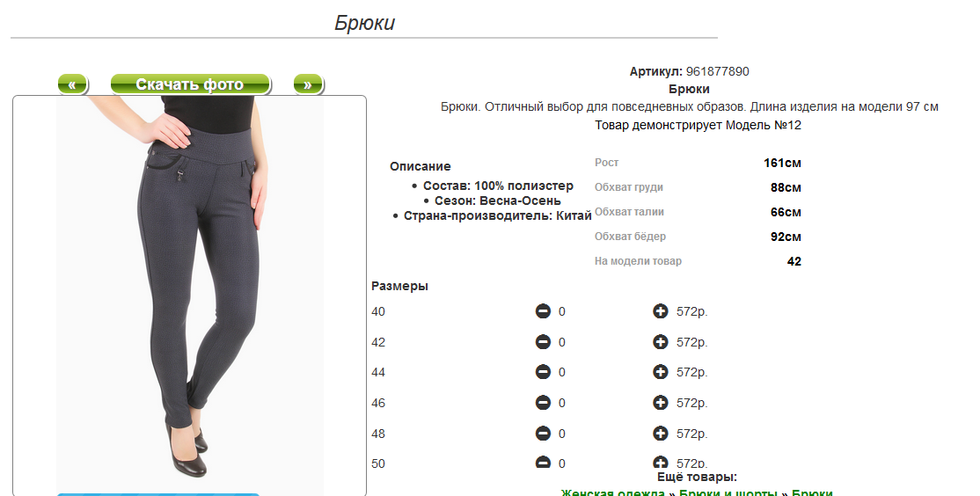This screenshot has height=496, width=980.
Task: Increase quantity for size 40
Action: pyautogui.click(x=660, y=311)
